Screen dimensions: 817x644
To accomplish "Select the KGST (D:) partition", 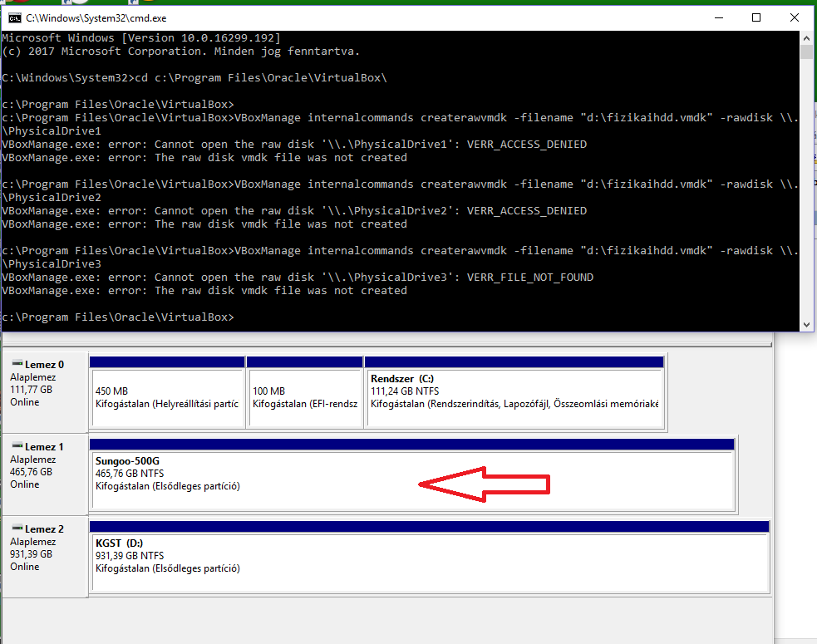I will click(x=430, y=557).
